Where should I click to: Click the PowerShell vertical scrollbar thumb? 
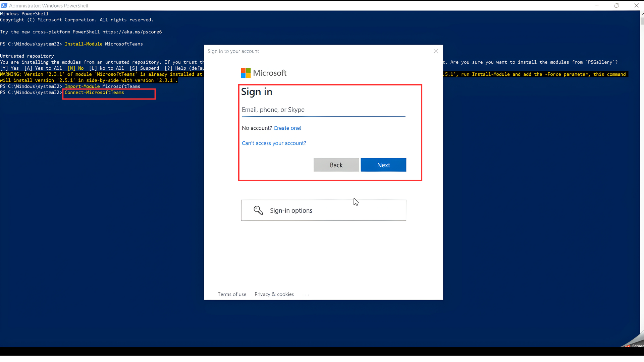coord(642,21)
